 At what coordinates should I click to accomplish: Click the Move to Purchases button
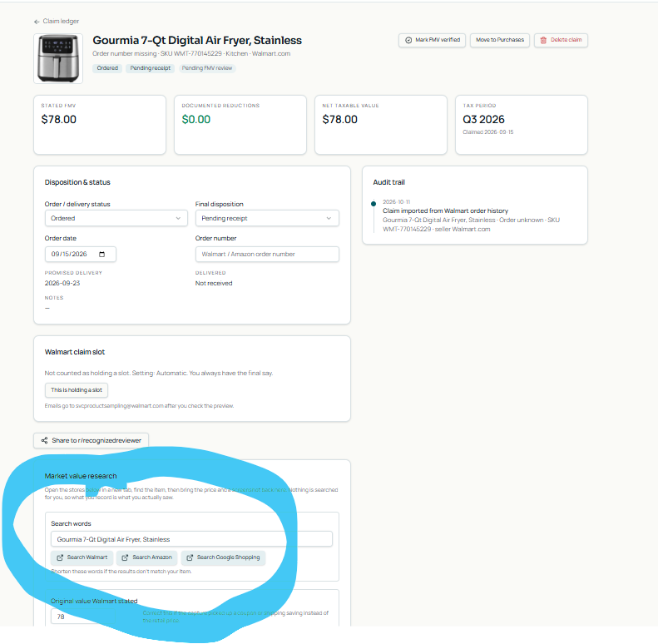[x=500, y=40]
